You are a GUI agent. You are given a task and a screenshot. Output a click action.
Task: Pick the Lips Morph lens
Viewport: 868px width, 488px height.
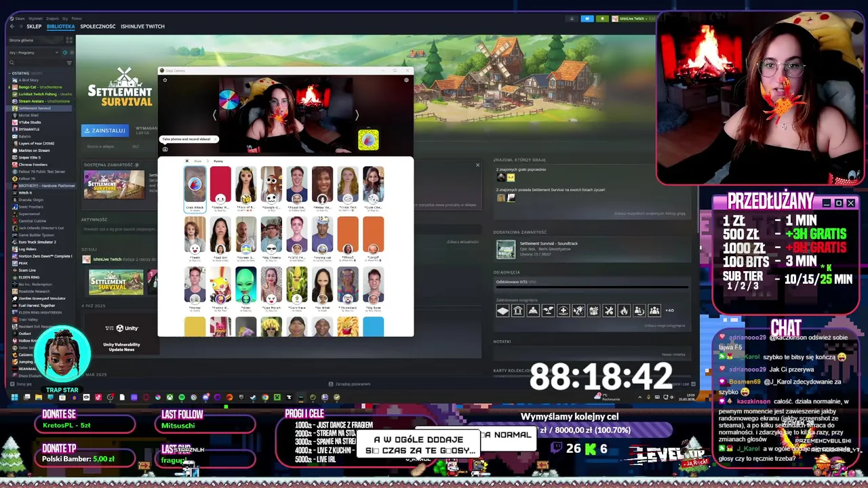tap(271, 289)
